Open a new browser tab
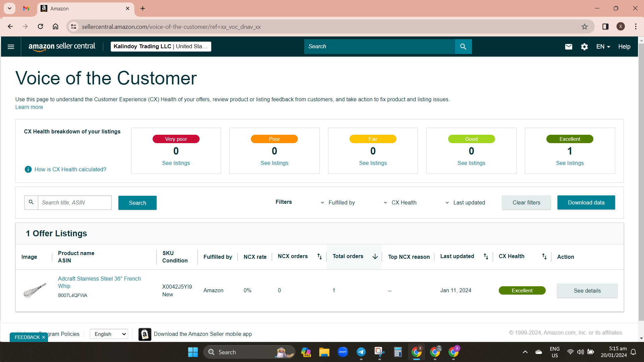This screenshot has height=362, width=644. (143, 8)
